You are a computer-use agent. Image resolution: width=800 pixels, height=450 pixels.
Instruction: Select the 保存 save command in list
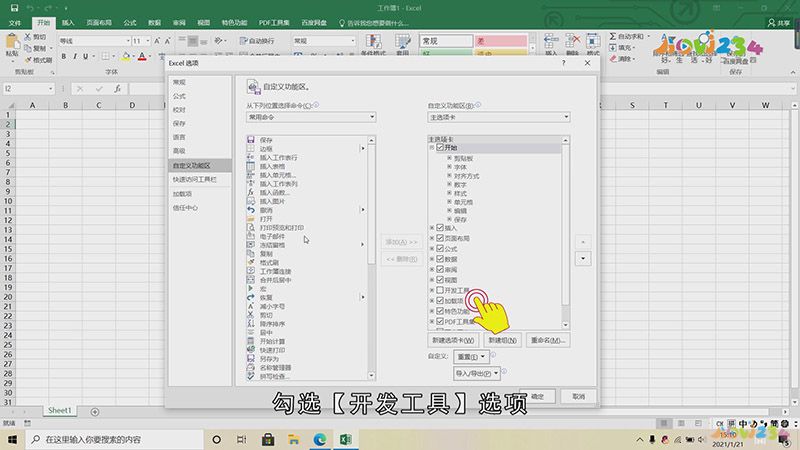(x=266, y=140)
